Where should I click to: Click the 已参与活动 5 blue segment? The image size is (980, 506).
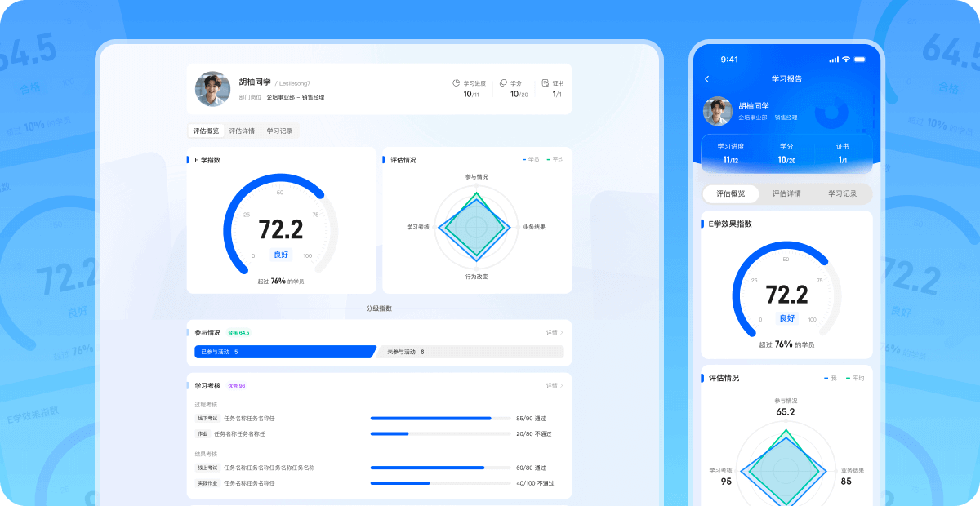282,352
